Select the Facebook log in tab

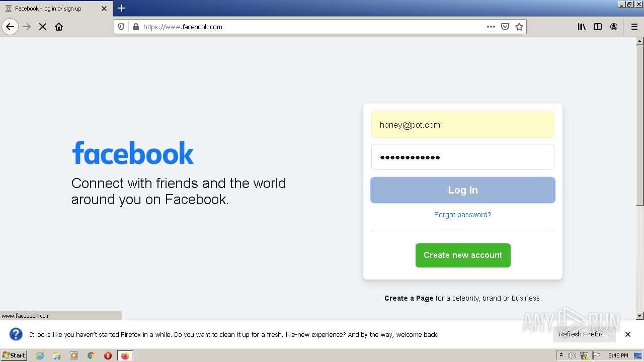click(56, 9)
